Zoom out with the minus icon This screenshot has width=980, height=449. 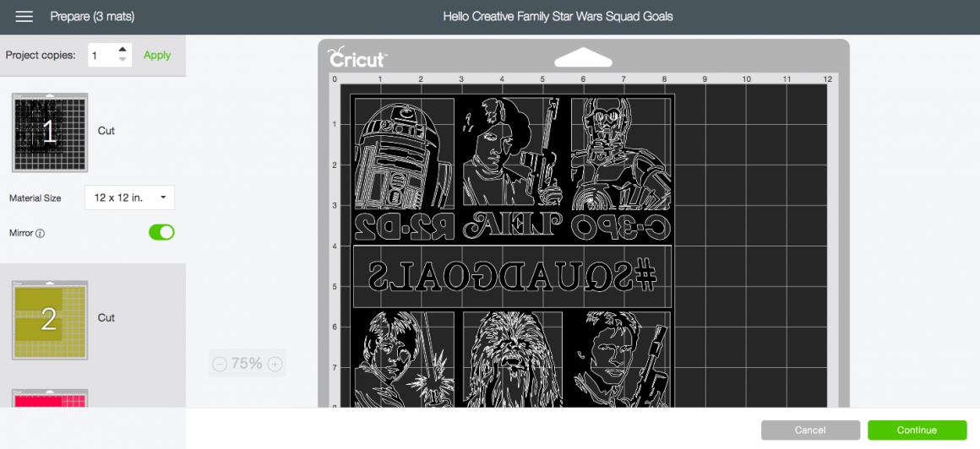(220, 364)
